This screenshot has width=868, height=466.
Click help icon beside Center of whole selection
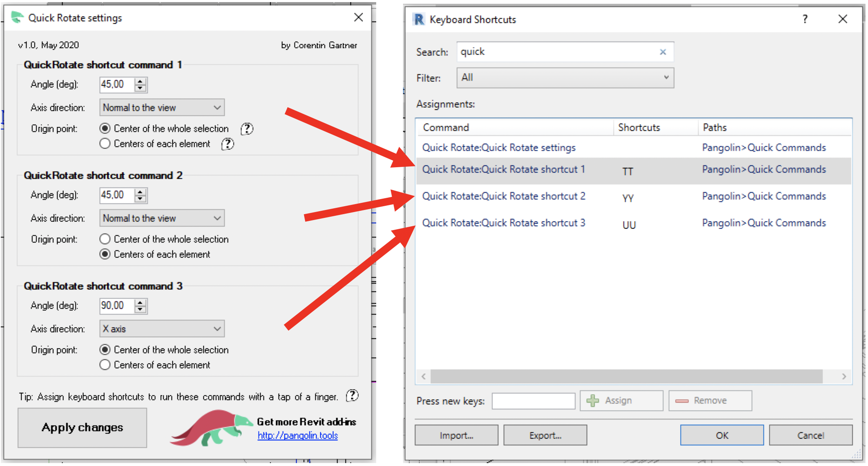[247, 129]
